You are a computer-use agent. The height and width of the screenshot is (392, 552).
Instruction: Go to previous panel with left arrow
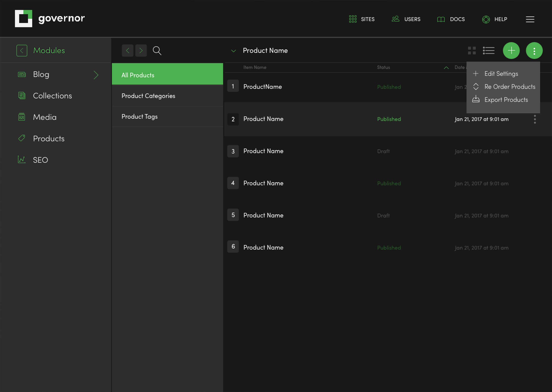[x=128, y=50]
